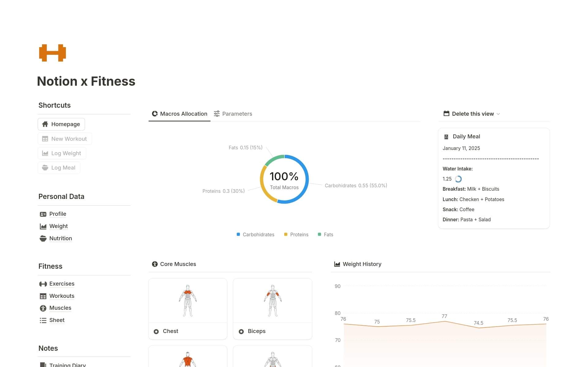Click the Profile card icon

pos(43,214)
